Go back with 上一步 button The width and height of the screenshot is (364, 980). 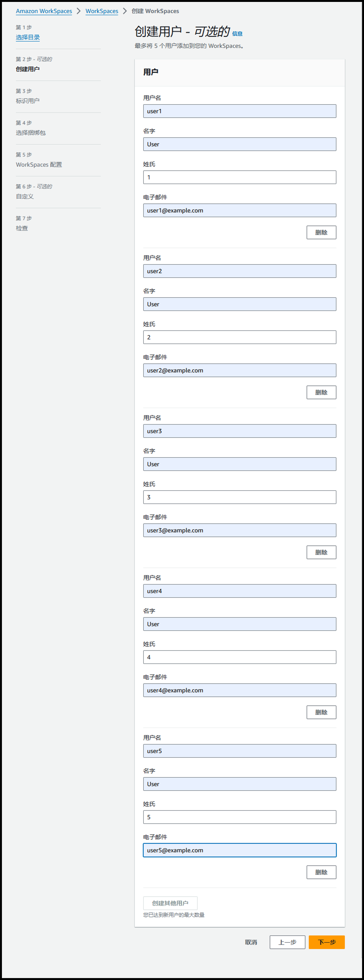pyautogui.click(x=287, y=942)
